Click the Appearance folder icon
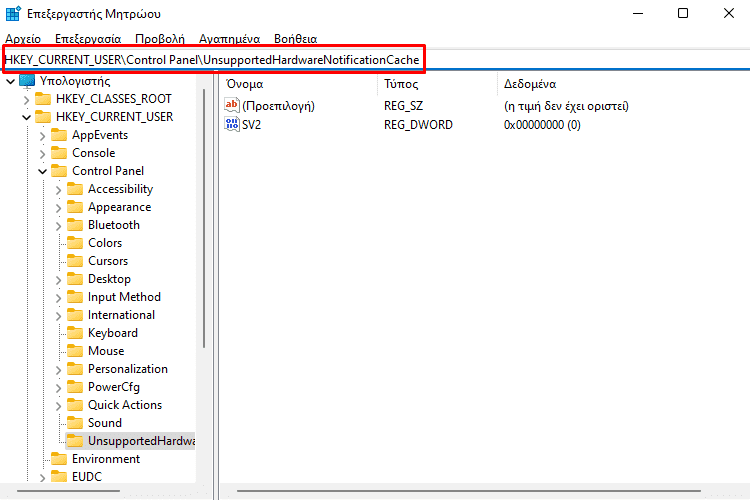750x500 pixels. 75,207
